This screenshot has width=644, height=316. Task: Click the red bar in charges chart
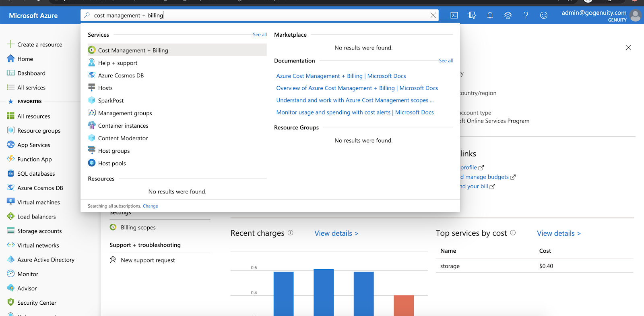pos(404,306)
